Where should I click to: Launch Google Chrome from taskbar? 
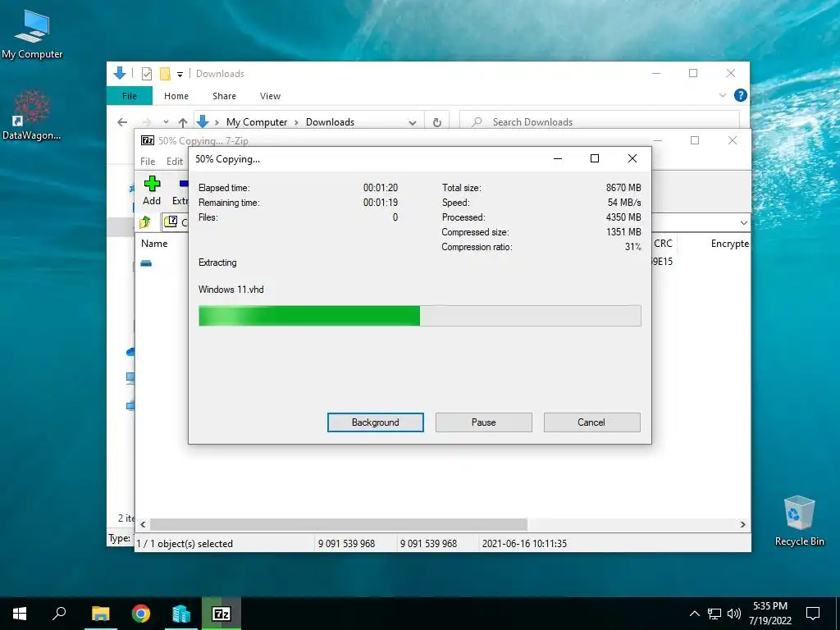pos(141,614)
